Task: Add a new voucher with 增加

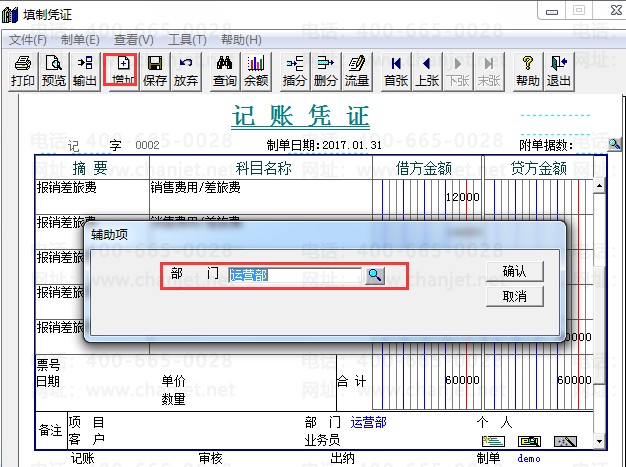Action: 121,71
